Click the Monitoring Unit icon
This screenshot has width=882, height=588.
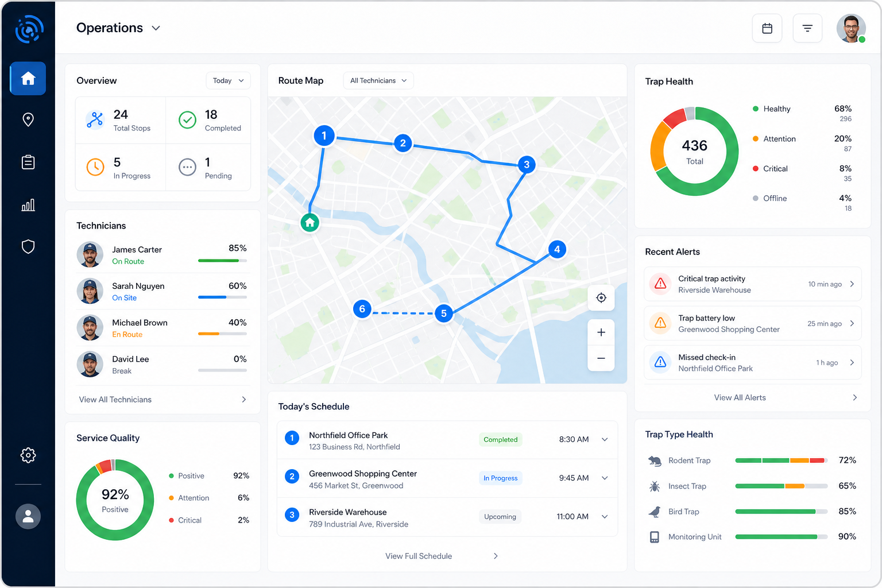point(654,537)
